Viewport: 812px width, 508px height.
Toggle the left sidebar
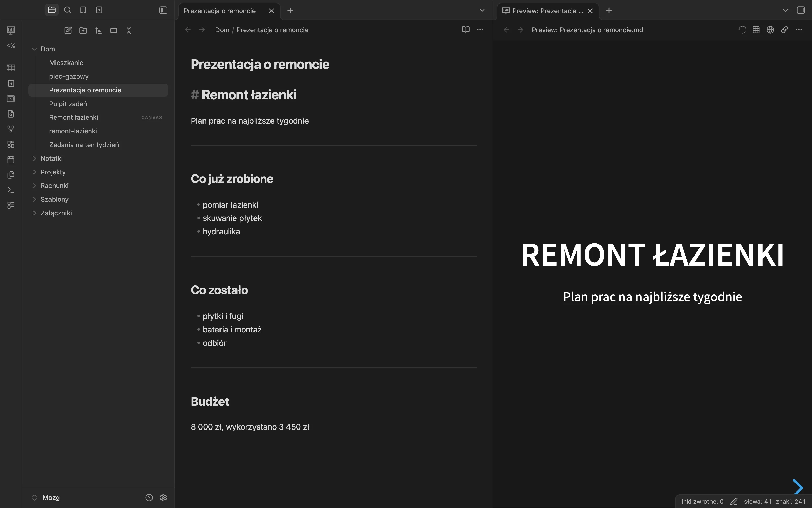pos(163,10)
